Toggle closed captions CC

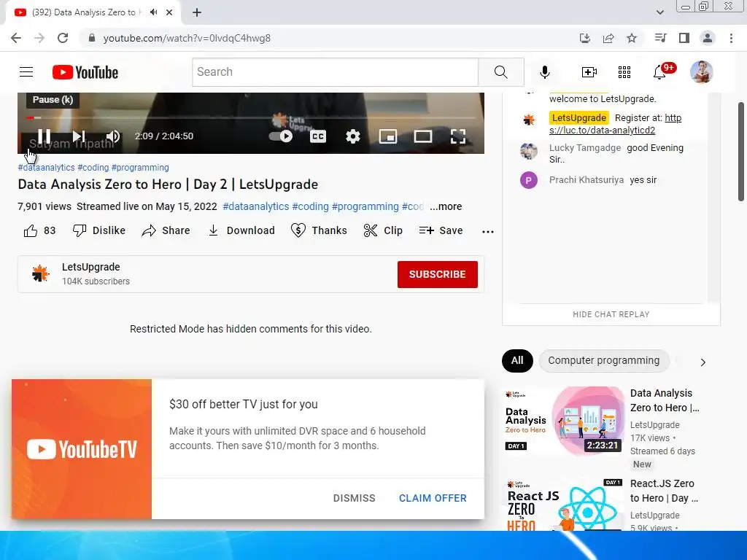point(318,136)
